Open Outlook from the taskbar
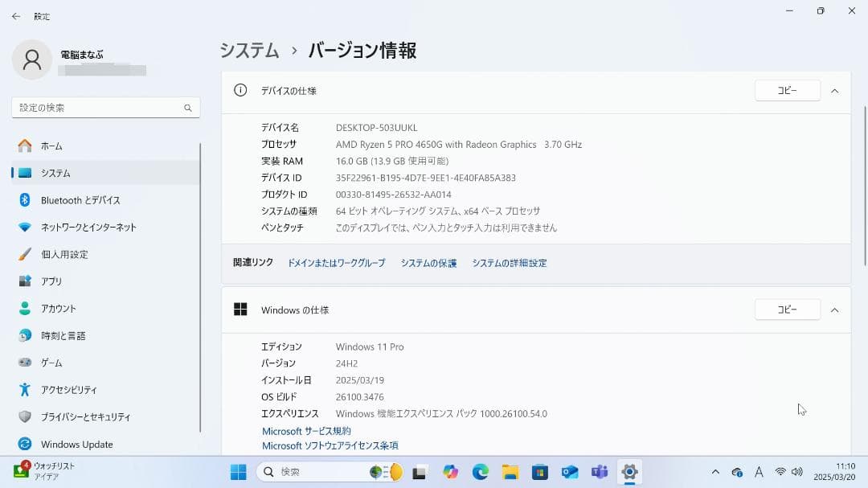This screenshot has height=488, width=868. pyautogui.click(x=568, y=472)
